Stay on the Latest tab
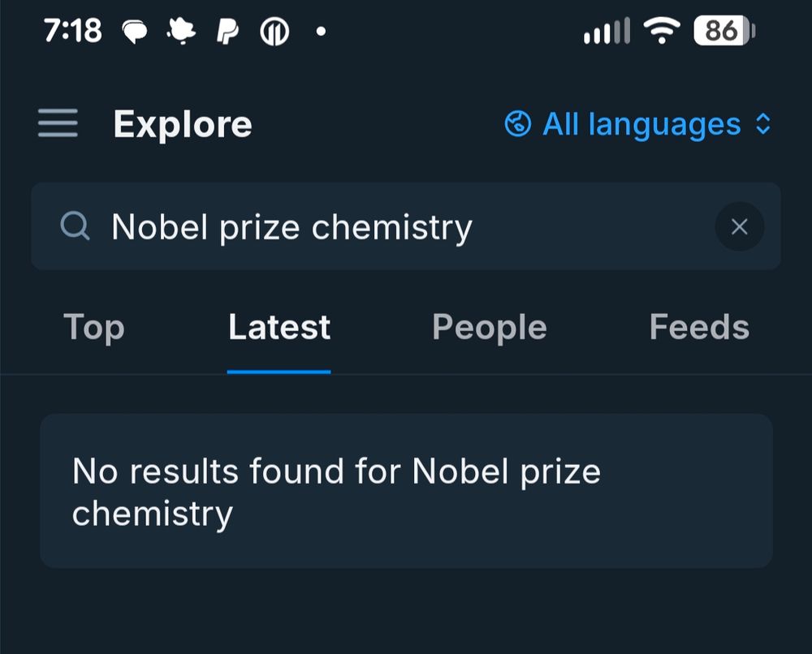812x654 pixels. pyautogui.click(x=279, y=326)
